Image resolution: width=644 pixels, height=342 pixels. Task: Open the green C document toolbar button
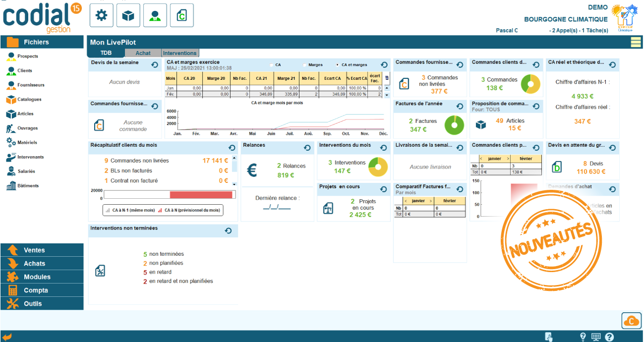point(182,16)
